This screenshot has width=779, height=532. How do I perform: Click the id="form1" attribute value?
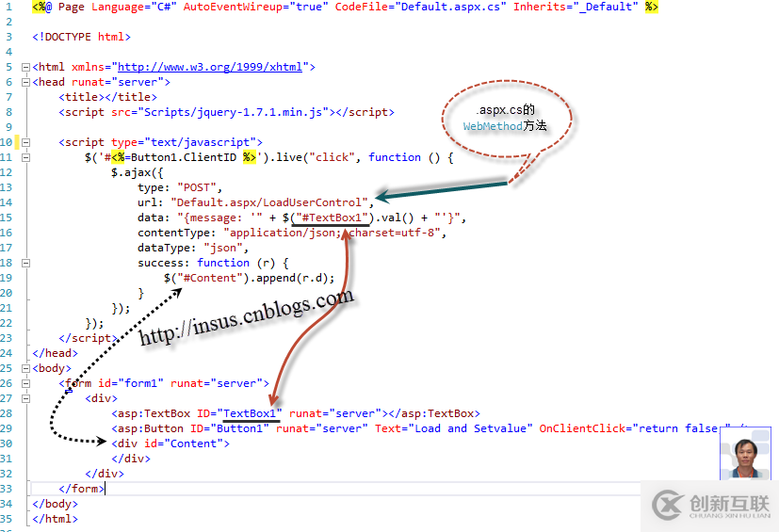tap(140, 383)
